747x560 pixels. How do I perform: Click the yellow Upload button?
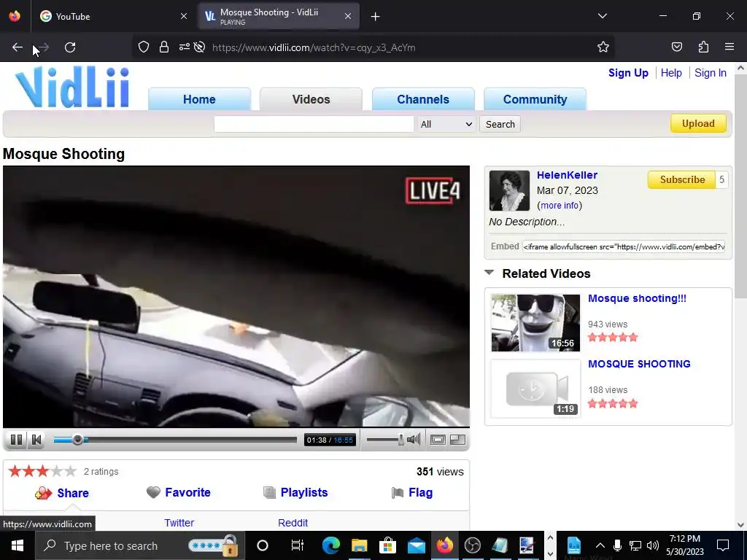point(698,123)
